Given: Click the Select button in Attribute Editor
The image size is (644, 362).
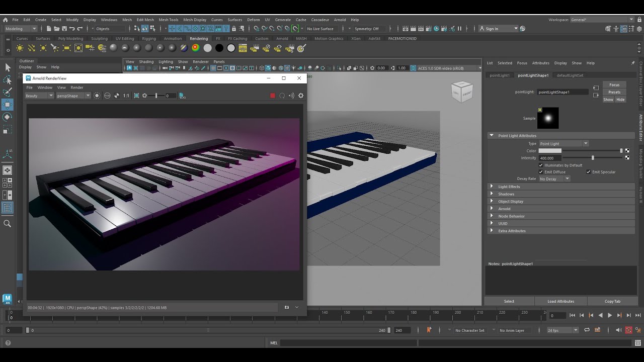Looking at the screenshot, I should pyautogui.click(x=509, y=301).
